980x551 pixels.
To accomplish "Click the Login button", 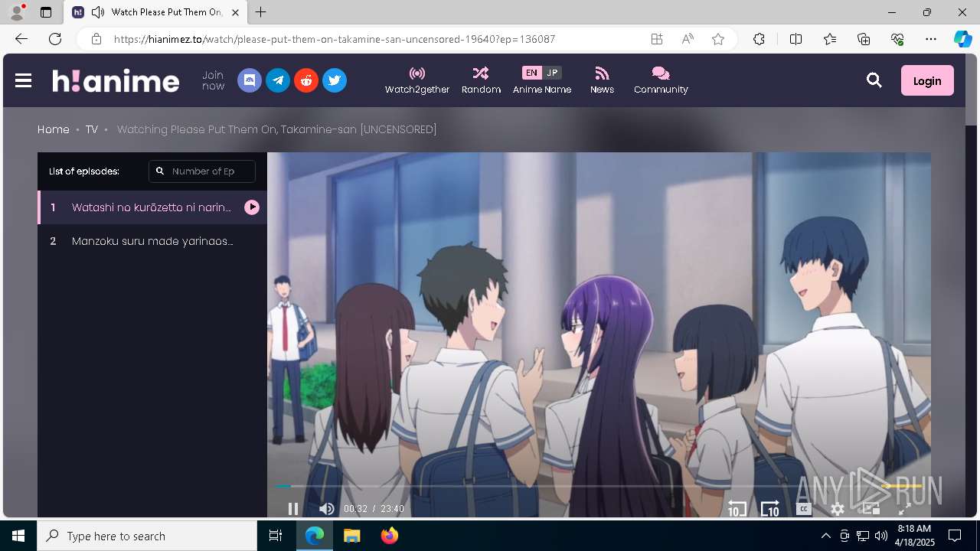I will 927,80.
